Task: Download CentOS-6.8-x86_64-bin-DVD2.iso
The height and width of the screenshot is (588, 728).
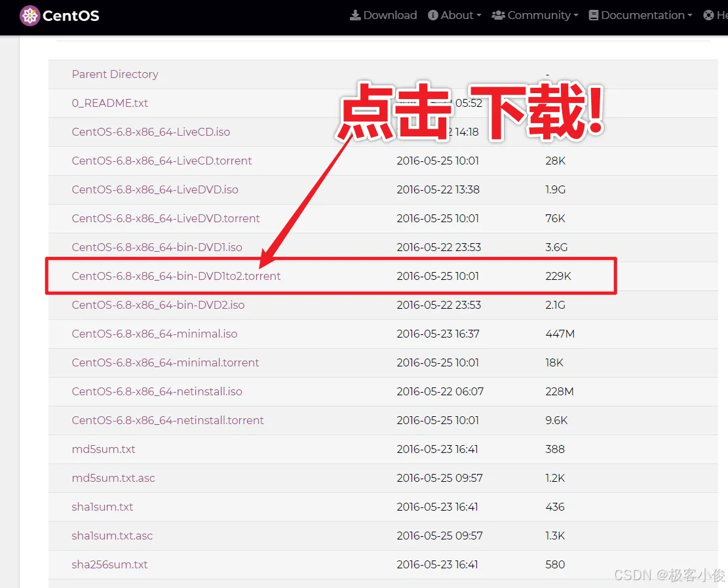Action: 158,305
